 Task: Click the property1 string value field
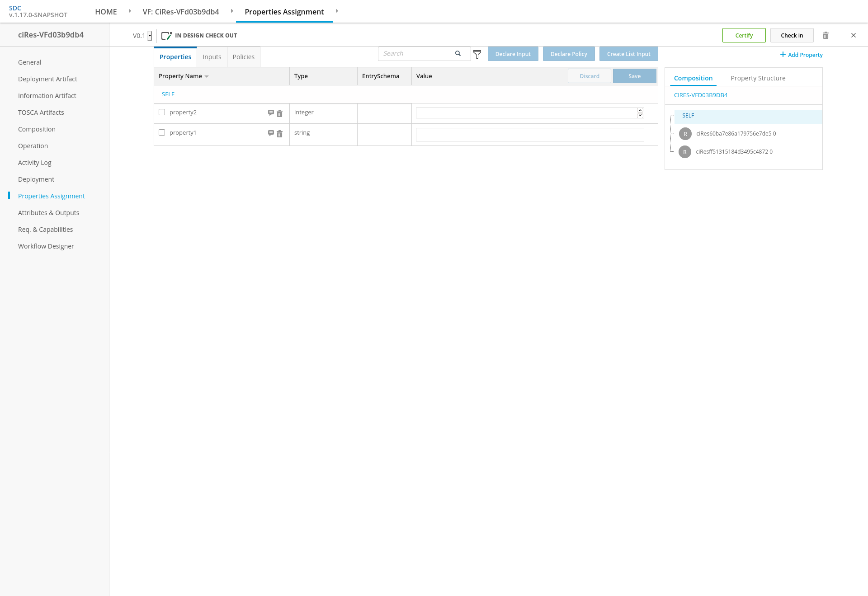coord(530,135)
